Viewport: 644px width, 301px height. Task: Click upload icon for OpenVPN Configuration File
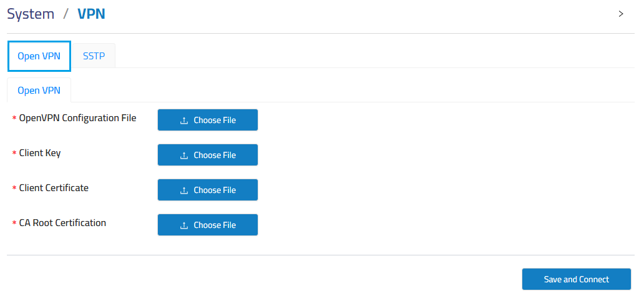tap(184, 121)
